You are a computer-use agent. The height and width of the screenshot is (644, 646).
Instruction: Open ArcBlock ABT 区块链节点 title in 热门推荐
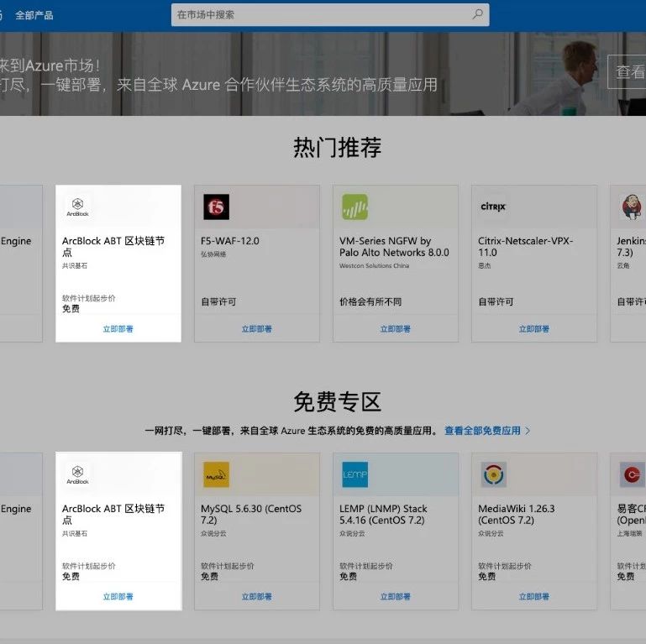113,247
